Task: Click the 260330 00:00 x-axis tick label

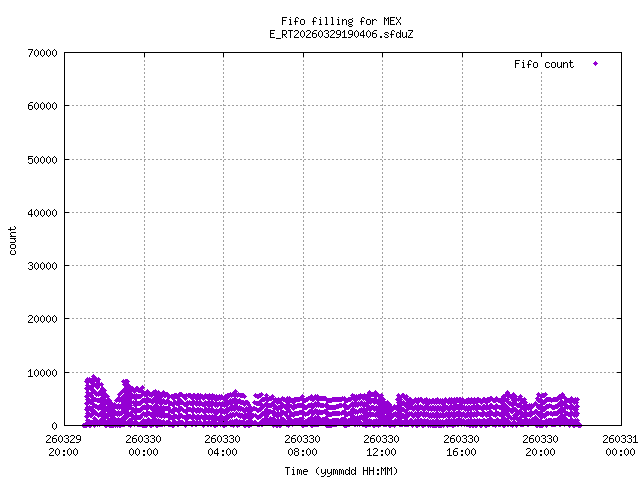Action: [143, 444]
